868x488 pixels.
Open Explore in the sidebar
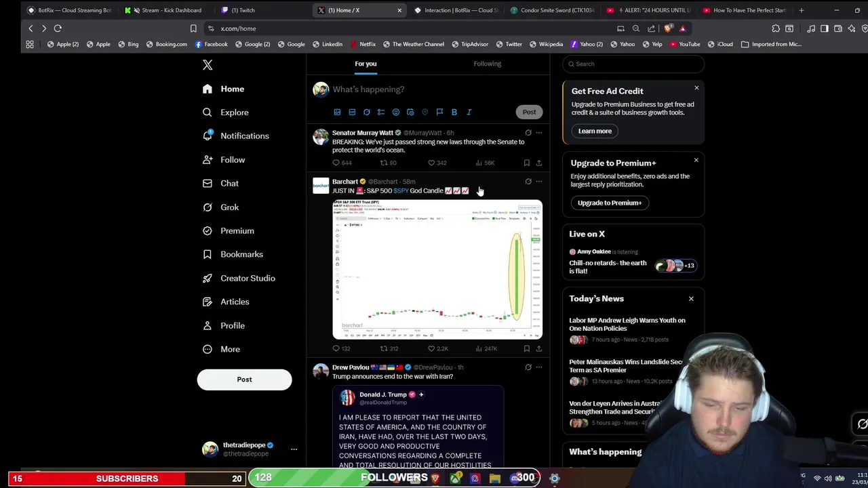point(225,113)
